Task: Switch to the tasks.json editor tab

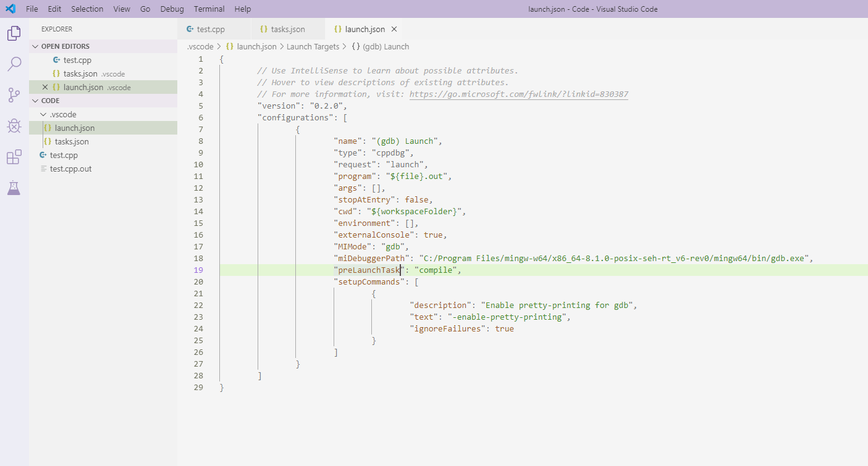Action: click(x=288, y=29)
